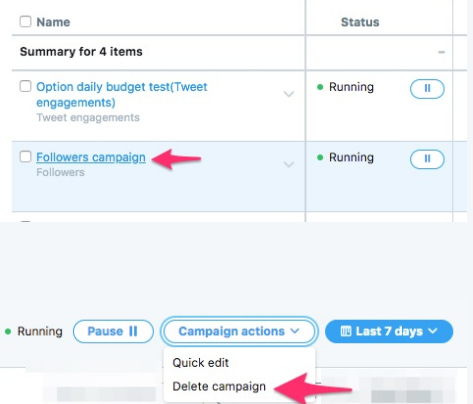Open the Followers campaign link
This screenshot has height=404, width=473.
point(91,157)
